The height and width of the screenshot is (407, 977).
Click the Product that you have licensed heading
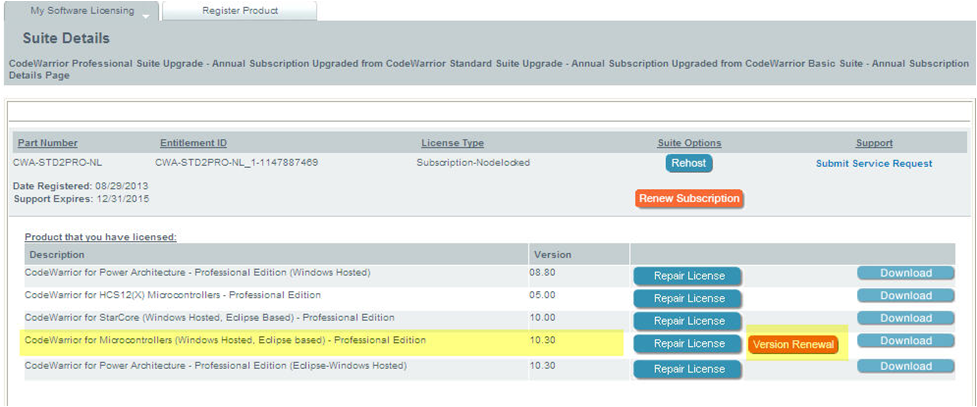tap(101, 237)
